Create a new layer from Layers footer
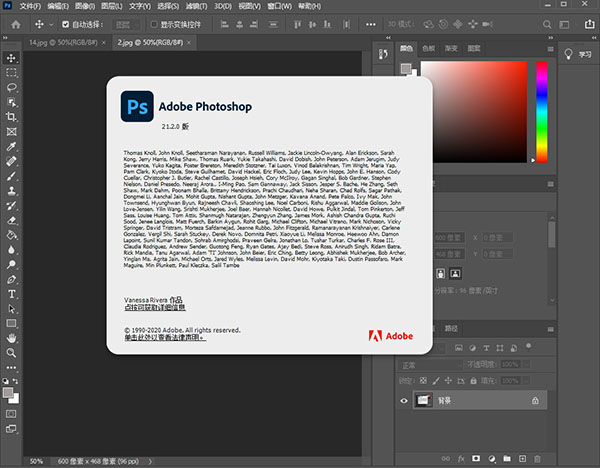The image size is (600, 468). (522, 458)
